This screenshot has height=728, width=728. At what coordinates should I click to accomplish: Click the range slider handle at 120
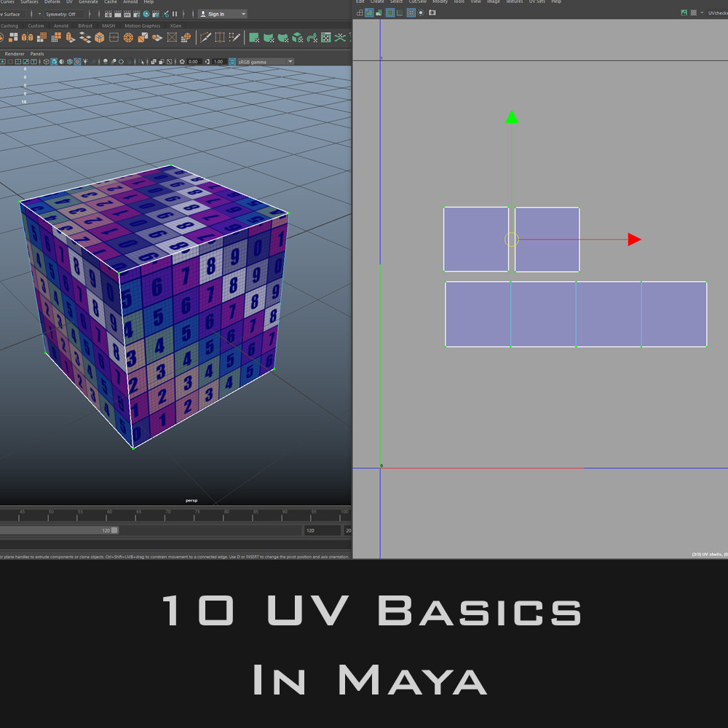click(x=115, y=530)
